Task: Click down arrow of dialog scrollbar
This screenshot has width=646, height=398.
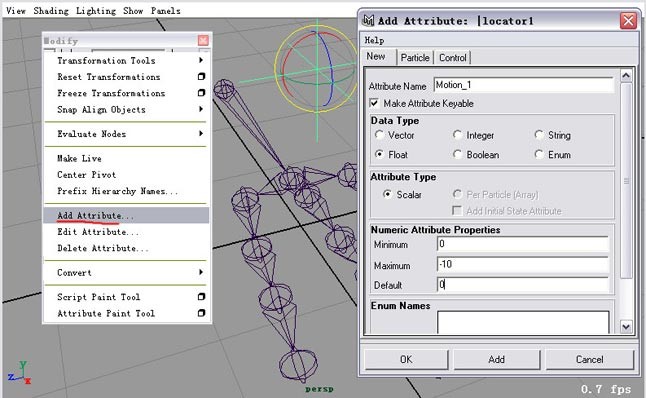Action: click(x=626, y=326)
